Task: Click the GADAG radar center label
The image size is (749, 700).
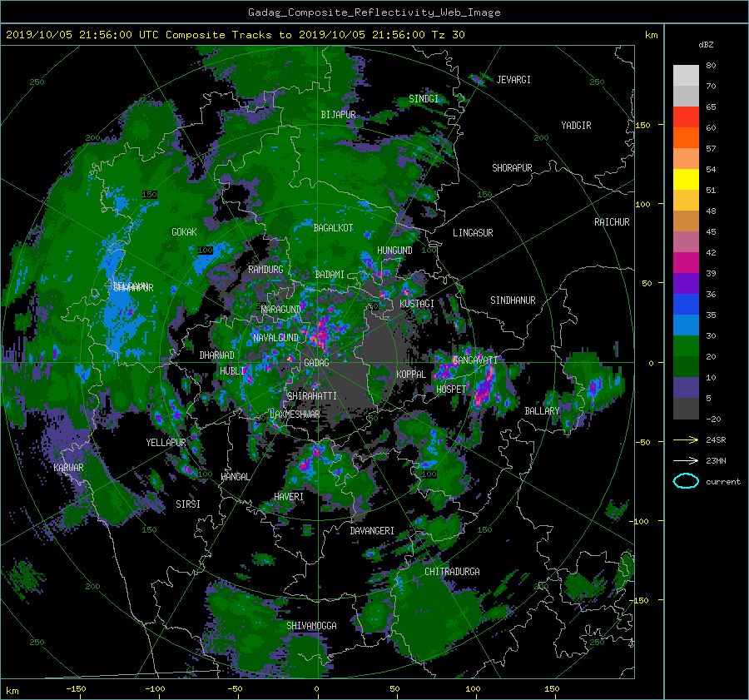Action: click(316, 363)
